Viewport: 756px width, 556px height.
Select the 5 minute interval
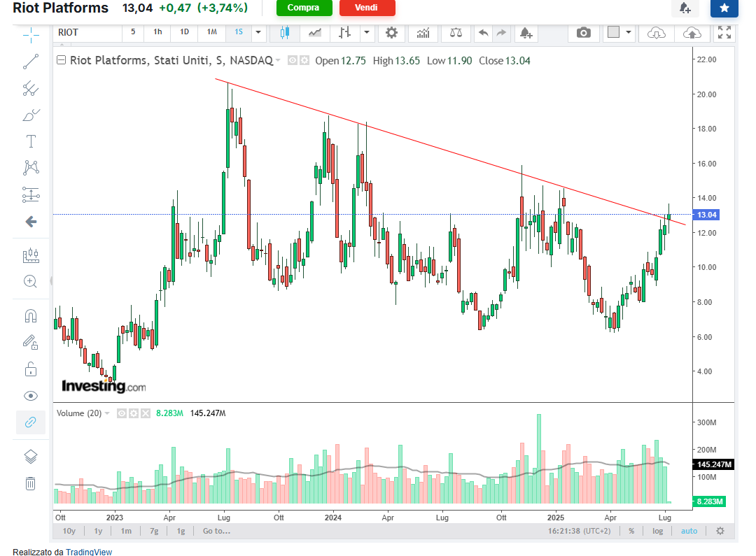pos(133,31)
